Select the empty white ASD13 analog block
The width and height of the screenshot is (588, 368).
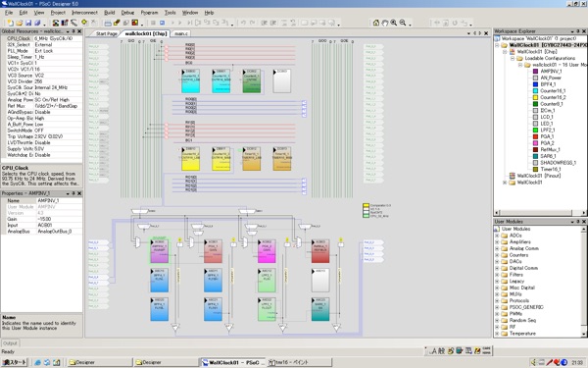(x=320, y=280)
